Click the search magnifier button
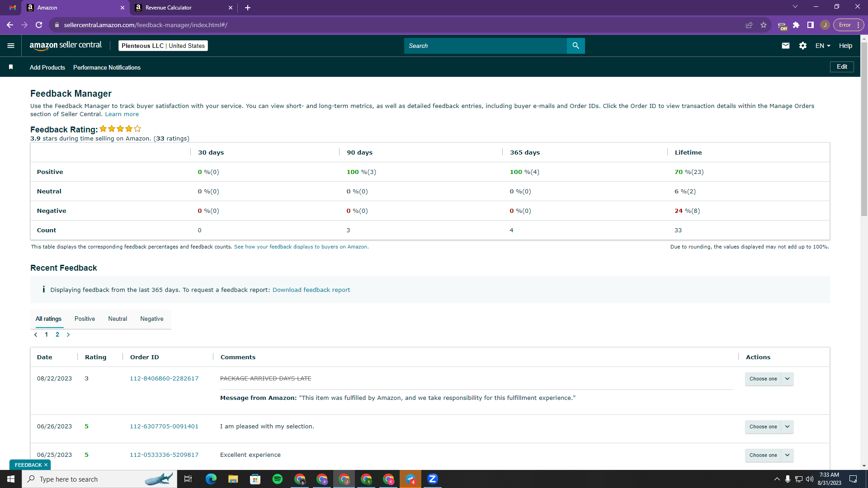The width and height of the screenshot is (868, 488). point(576,46)
